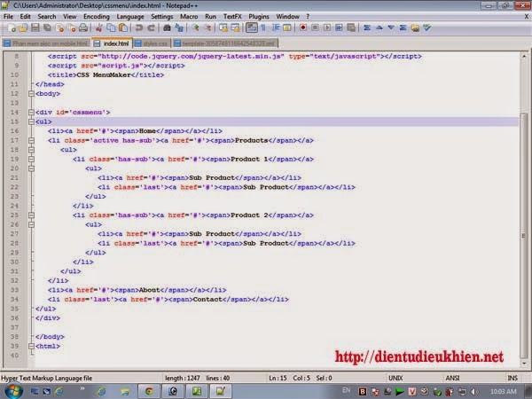The height and width of the screenshot is (399, 532).
Task: Toggle INS insert mode in status bar
Action: click(512, 378)
